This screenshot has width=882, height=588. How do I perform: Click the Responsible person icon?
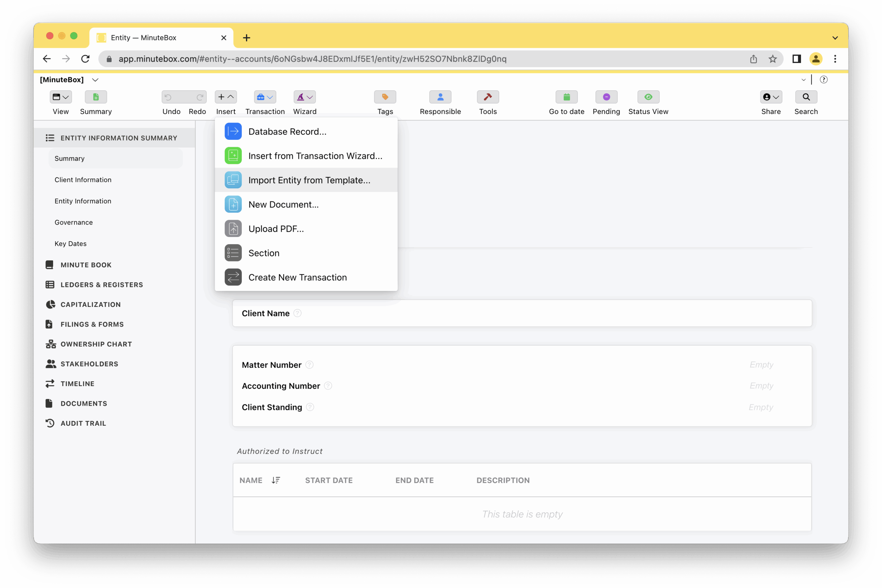[440, 97]
